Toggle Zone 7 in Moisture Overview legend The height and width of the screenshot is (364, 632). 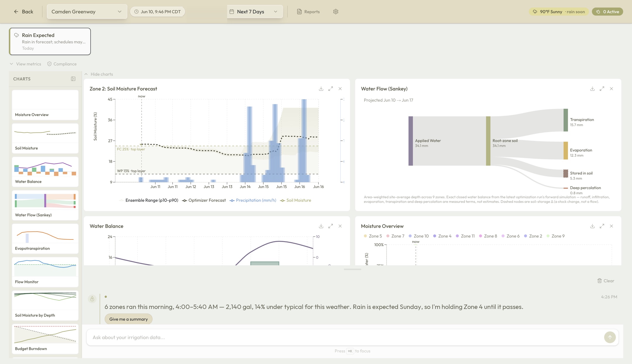coord(395,236)
